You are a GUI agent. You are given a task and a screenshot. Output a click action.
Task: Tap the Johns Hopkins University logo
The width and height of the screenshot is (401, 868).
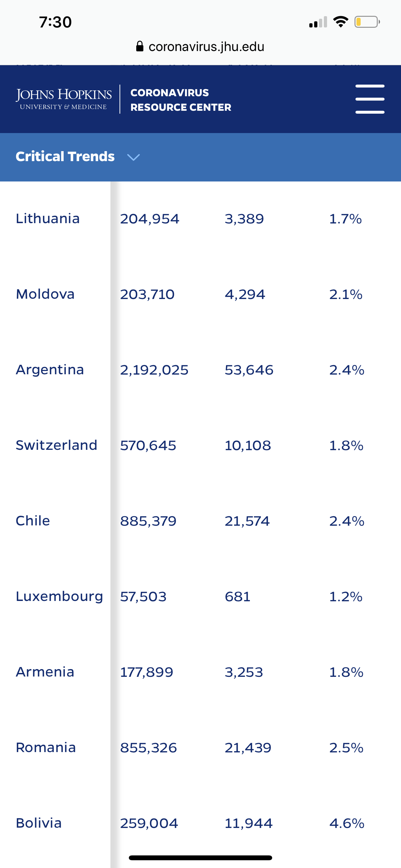click(x=64, y=99)
